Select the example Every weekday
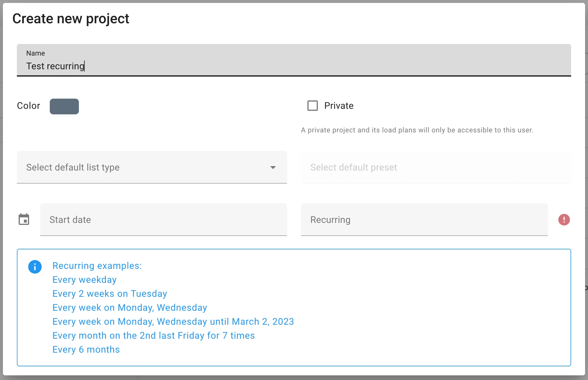 (84, 279)
